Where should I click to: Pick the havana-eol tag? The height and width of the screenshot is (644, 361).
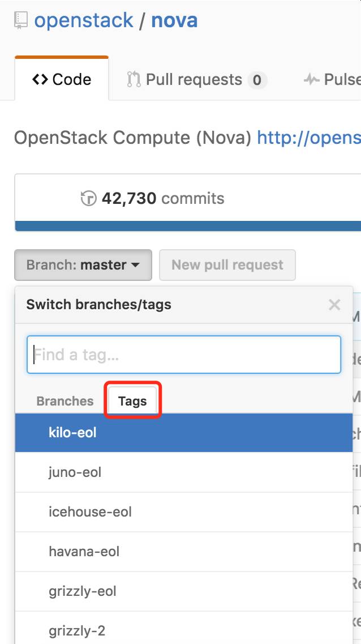pyautogui.click(x=184, y=551)
